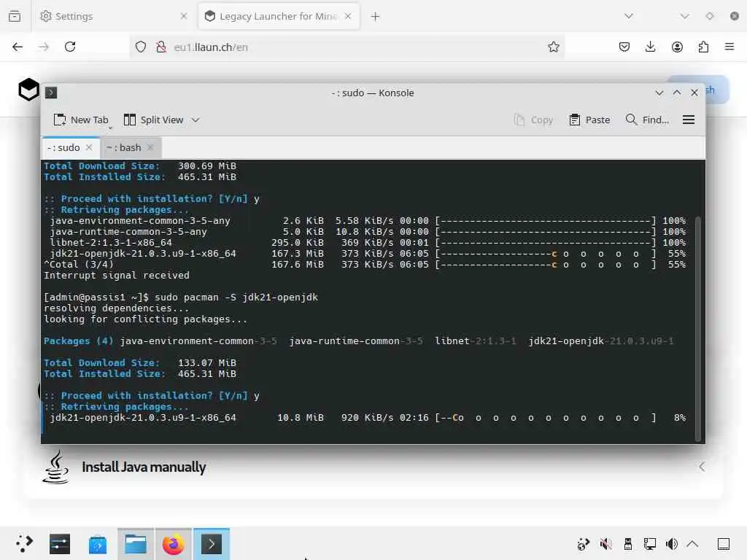Close the '-: sudo' Konsole tab
The width and height of the screenshot is (747, 560).
pos(89,147)
